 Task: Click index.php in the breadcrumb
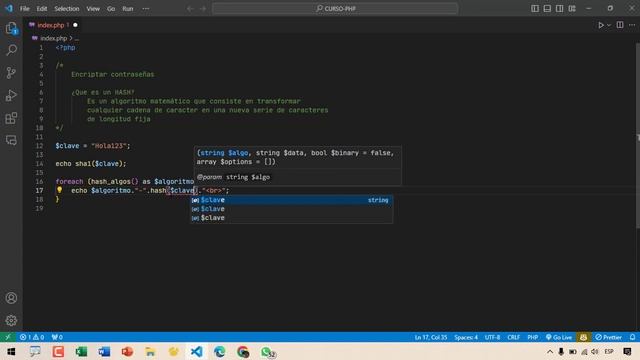coord(53,38)
